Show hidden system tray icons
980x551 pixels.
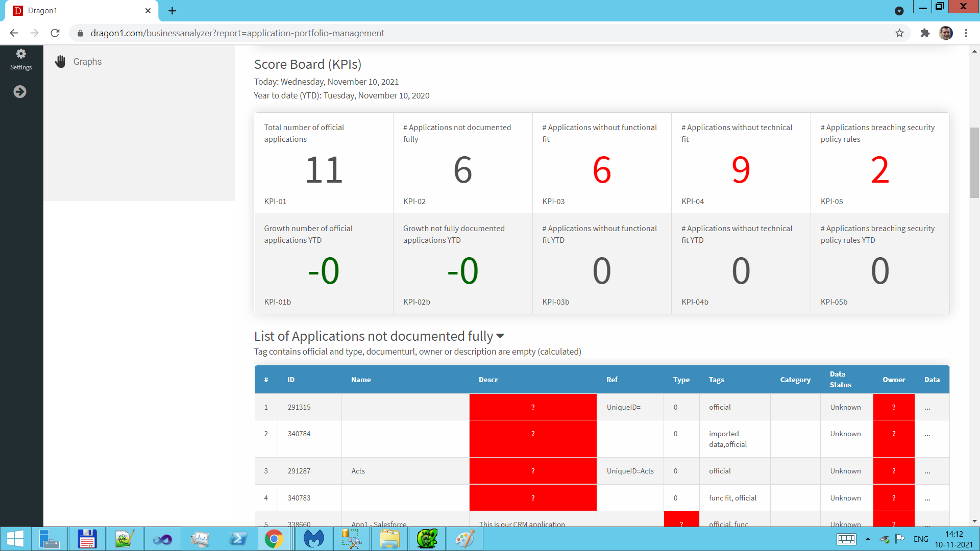tap(868, 539)
